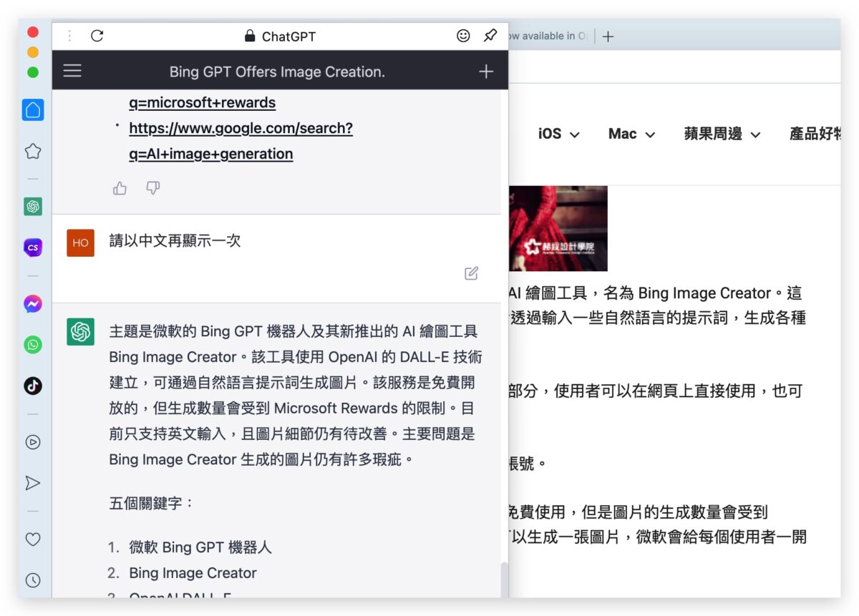
Task: Start a new chat with plus icon
Action: point(486,71)
